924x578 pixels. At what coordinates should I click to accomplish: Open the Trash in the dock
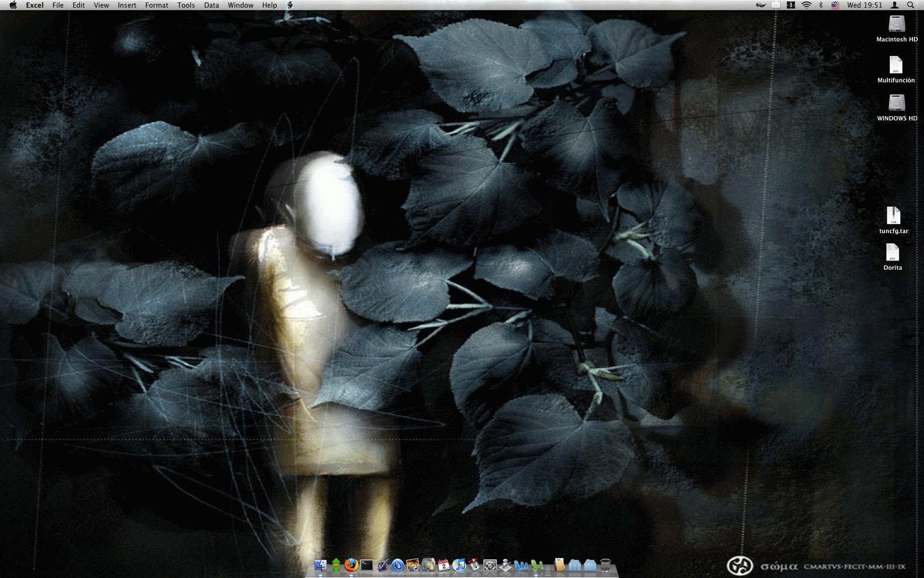605,565
